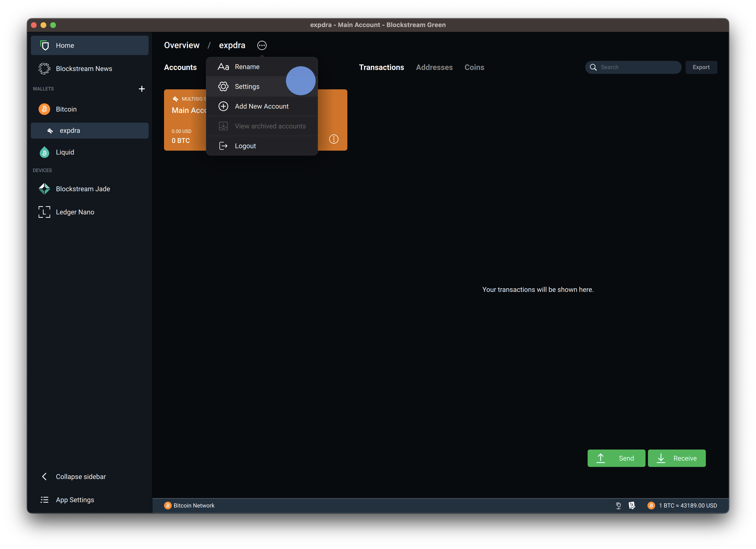Click the Bitcoin Network icon in status bar
The width and height of the screenshot is (756, 549).
tap(168, 505)
